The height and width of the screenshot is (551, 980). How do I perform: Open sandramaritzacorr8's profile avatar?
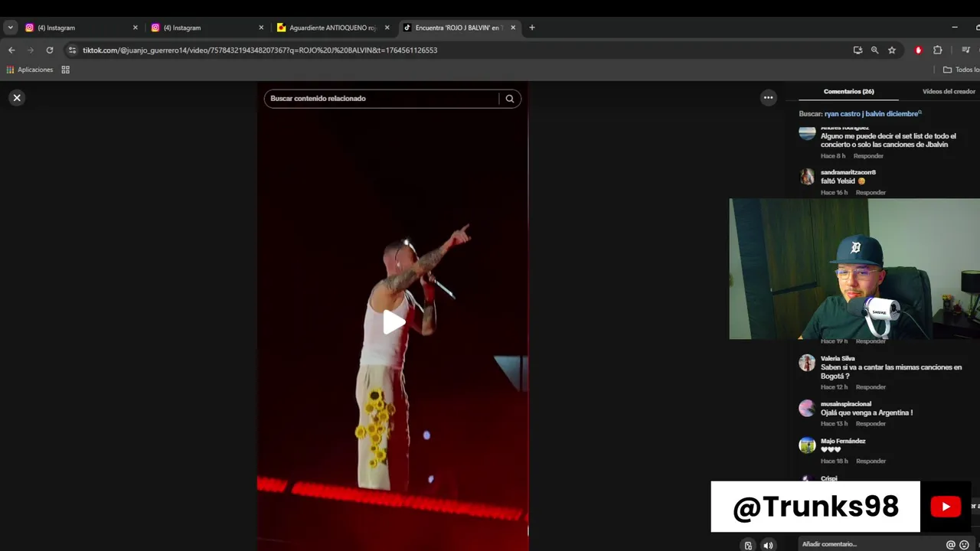tap(807, 178)
